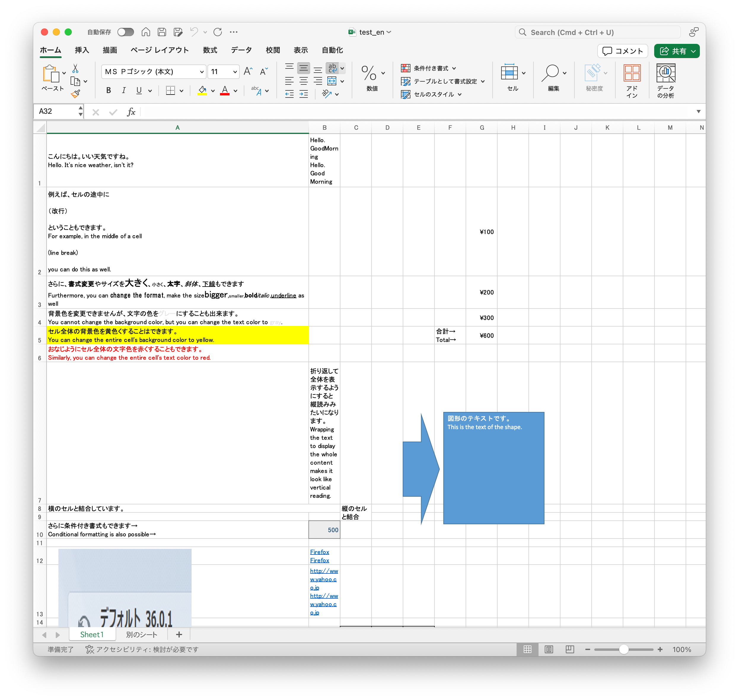Toggle Underline formatting
739x700 pixels.
[139, 90]
